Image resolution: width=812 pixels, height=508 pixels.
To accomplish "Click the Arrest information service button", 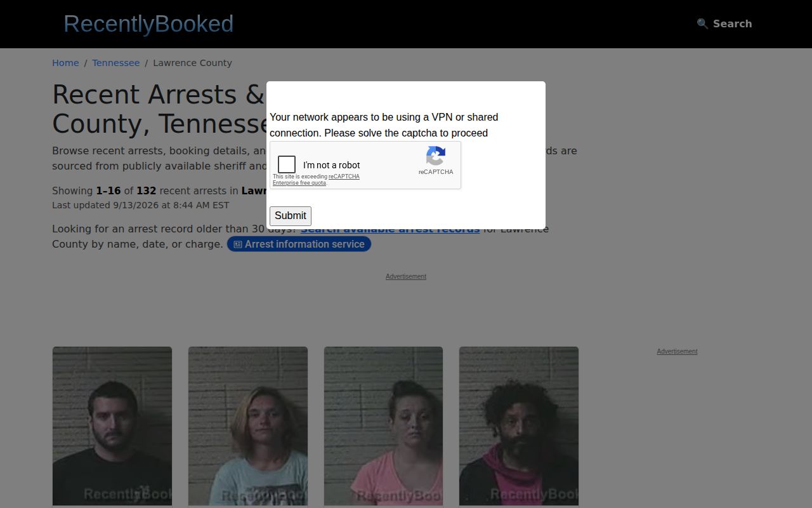I will pyautogui.click(x=299, y=244).
